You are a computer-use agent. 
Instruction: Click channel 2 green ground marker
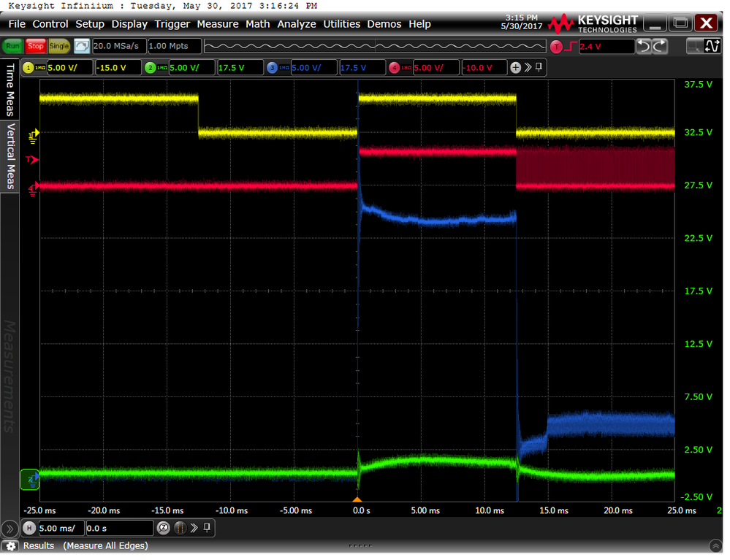30,480
